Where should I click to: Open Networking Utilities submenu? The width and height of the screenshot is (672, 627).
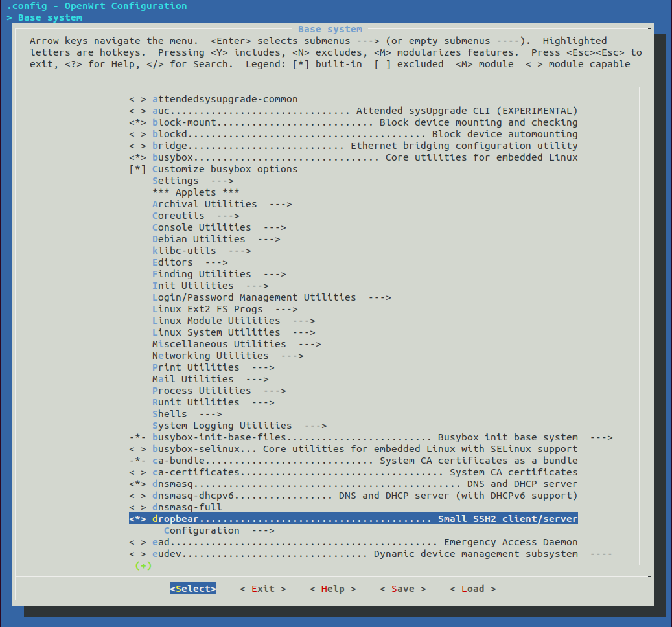(x=228, y=356)
